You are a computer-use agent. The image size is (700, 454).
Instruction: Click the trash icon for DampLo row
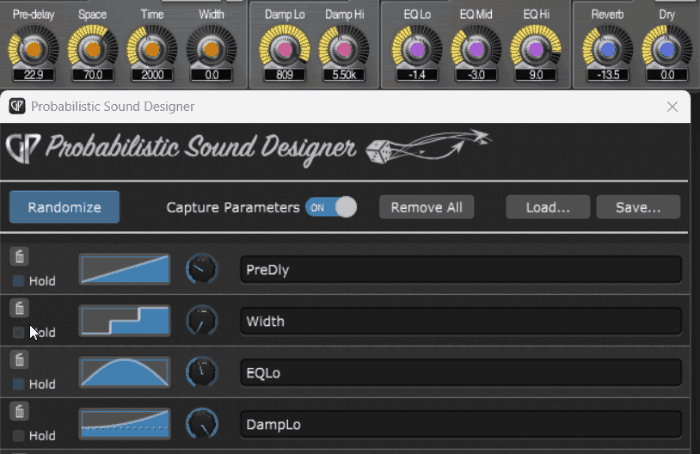click(19, 412)
